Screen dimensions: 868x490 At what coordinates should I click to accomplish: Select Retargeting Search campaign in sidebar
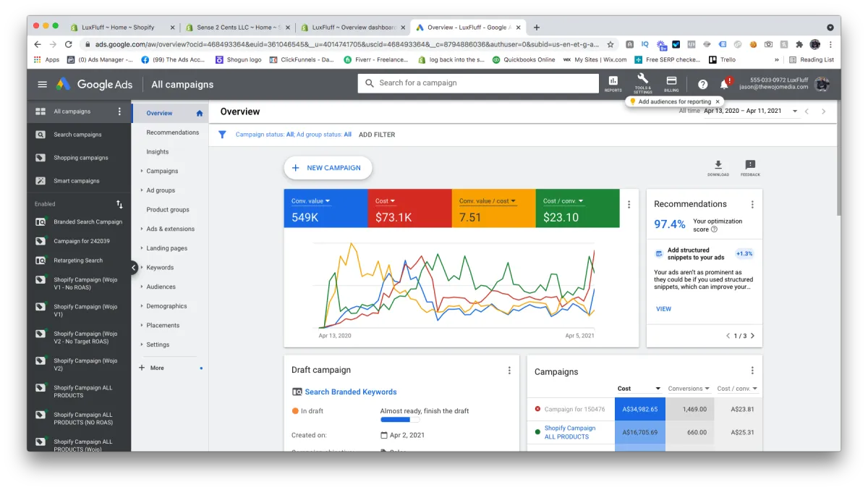click(x=78, y=261)
